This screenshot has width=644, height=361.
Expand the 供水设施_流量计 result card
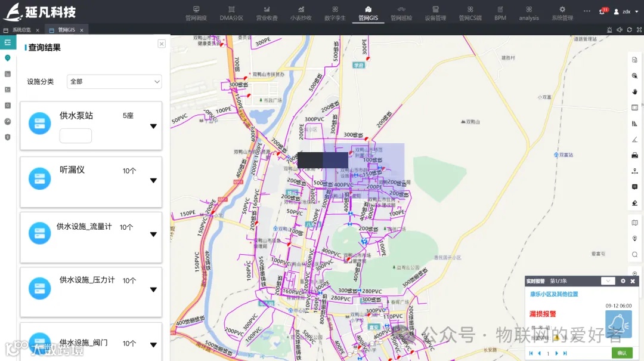(153, 235)
